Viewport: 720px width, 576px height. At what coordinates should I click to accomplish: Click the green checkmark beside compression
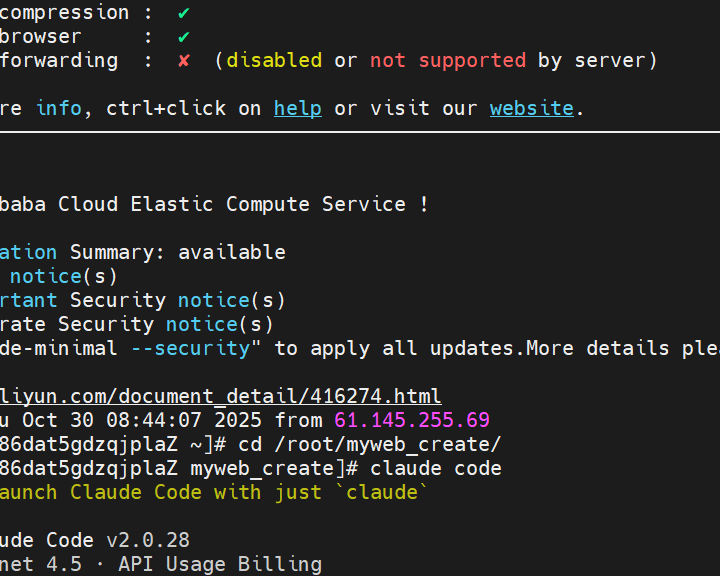tap(184, 13)
